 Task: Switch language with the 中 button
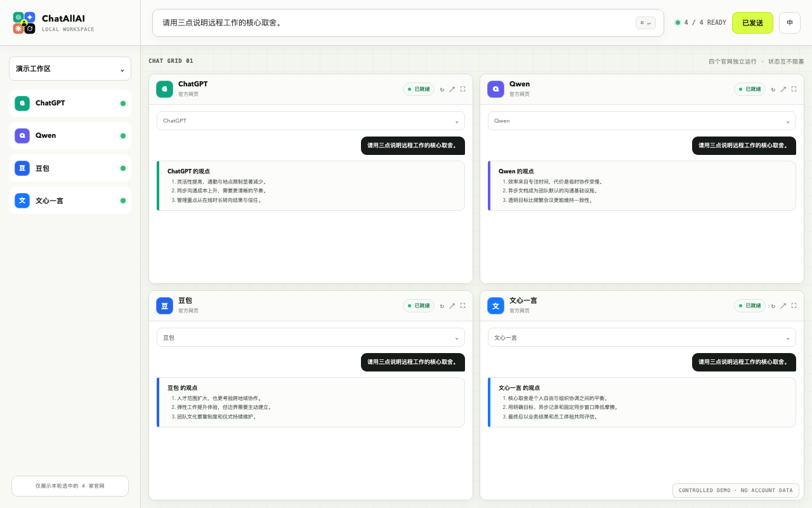coord(790,23)
